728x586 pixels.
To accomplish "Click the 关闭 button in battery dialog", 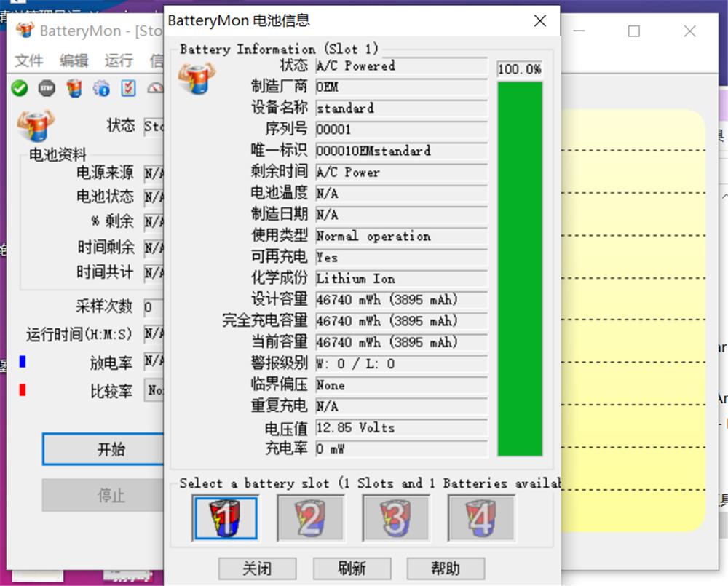I will (257, 569).
